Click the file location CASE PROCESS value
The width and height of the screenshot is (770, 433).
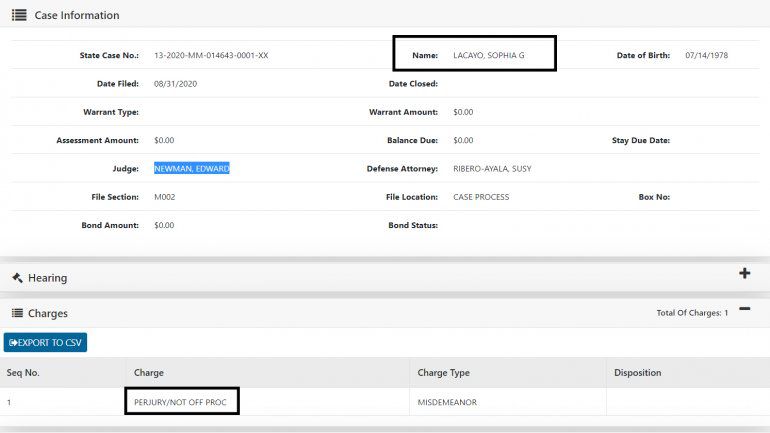(481, 197)
